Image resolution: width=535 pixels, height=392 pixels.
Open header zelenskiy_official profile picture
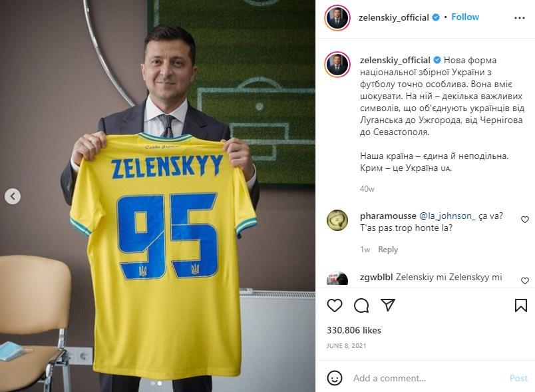point(337,17)
